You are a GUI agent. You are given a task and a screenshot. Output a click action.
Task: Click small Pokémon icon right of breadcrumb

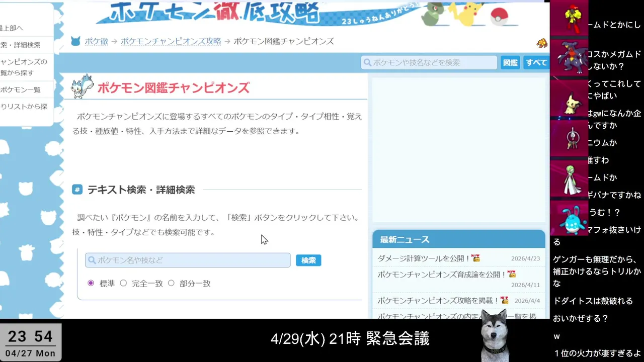click(542, 43)
